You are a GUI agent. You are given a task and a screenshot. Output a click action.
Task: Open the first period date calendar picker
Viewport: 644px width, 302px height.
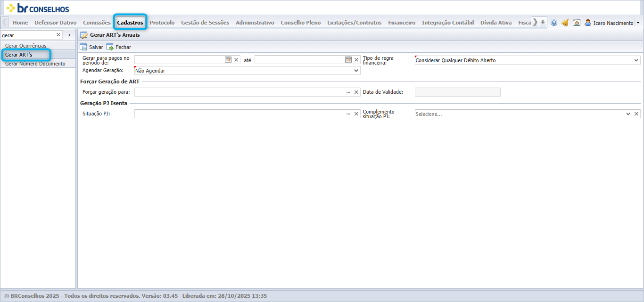coord(228,60)
